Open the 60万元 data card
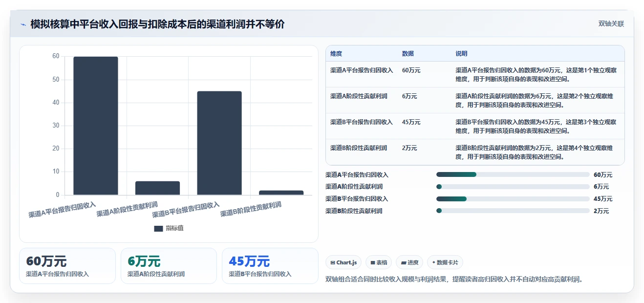 point(67,266)
